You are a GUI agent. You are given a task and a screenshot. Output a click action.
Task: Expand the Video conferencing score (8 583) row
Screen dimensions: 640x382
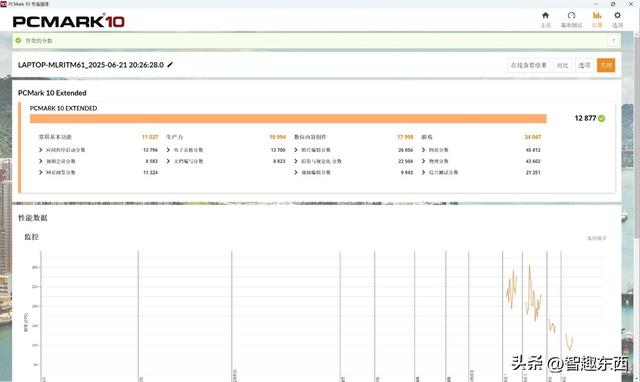pyautogui.click(x=98, y=161)
